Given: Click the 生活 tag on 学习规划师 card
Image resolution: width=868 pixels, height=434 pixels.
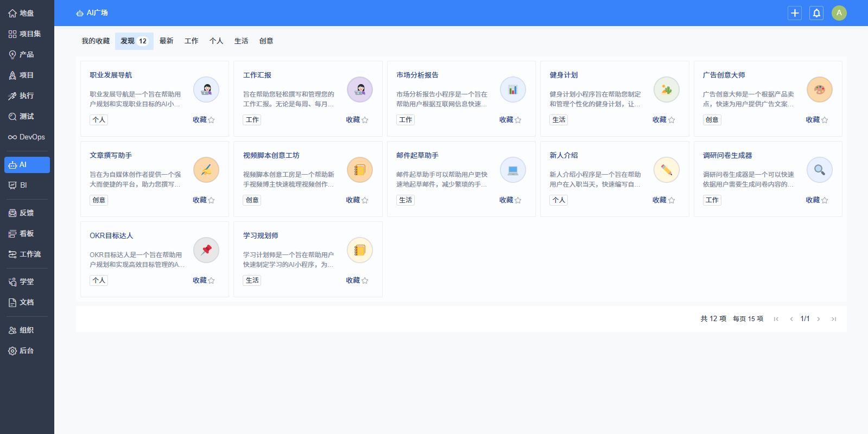Looking at the screenshot, I should coord(252,280).
